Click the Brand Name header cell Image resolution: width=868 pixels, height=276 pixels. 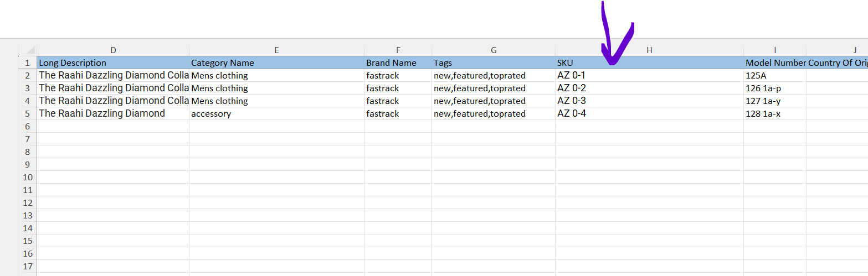click(x=398, y=63)
